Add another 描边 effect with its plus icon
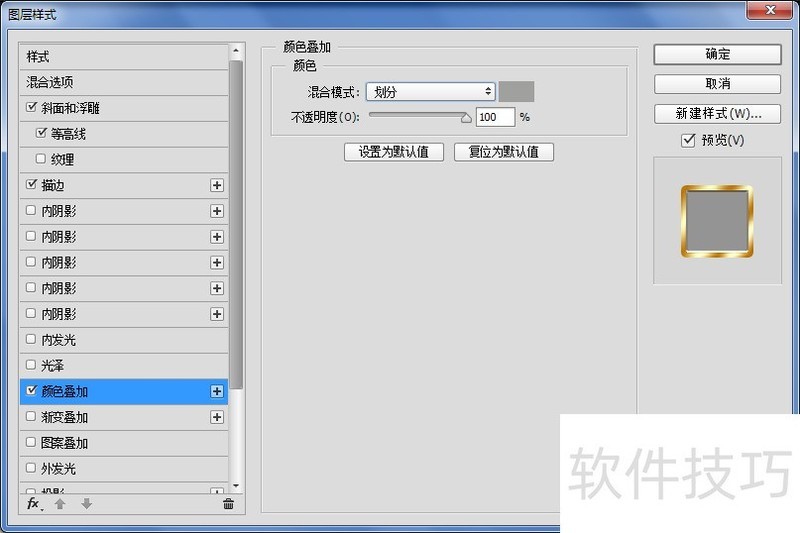 [217, 185]
